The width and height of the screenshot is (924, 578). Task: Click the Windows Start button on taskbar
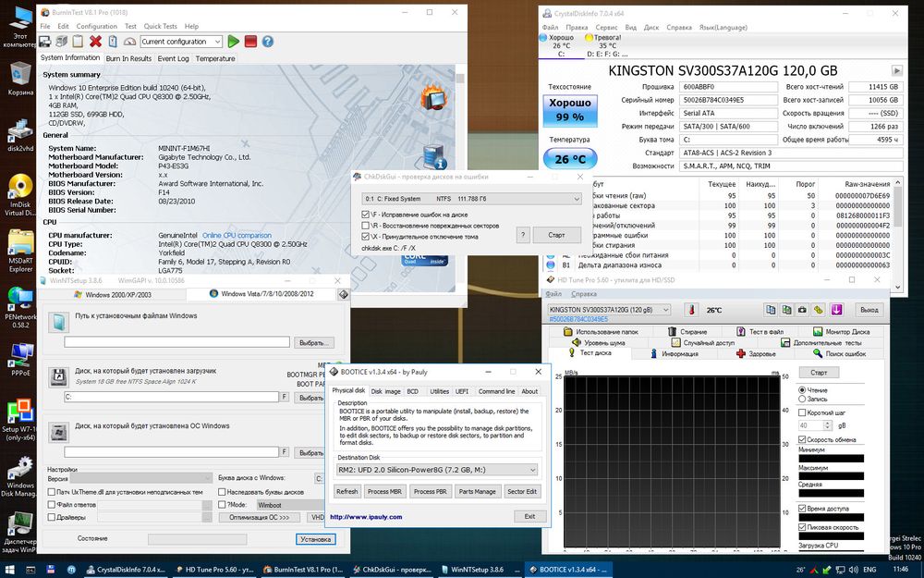point(10,570)
